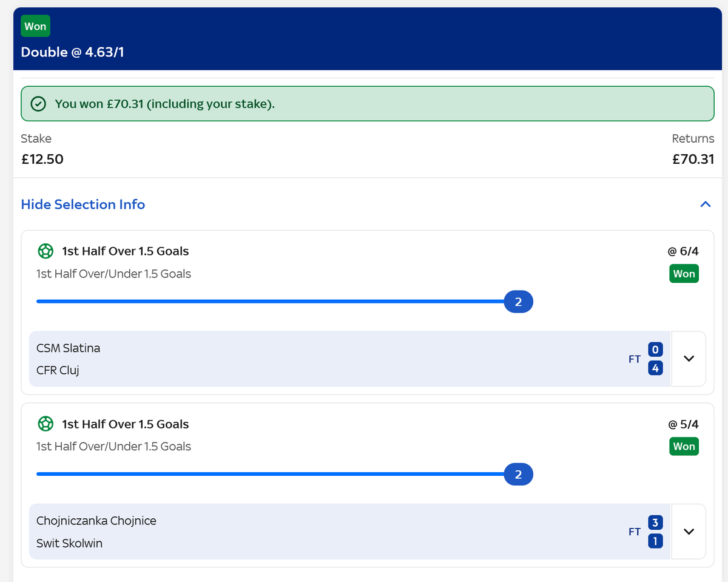Click the Swit Skolwin team name
Viewport: 728px width, 582px height.
click(x=69, y=543)
